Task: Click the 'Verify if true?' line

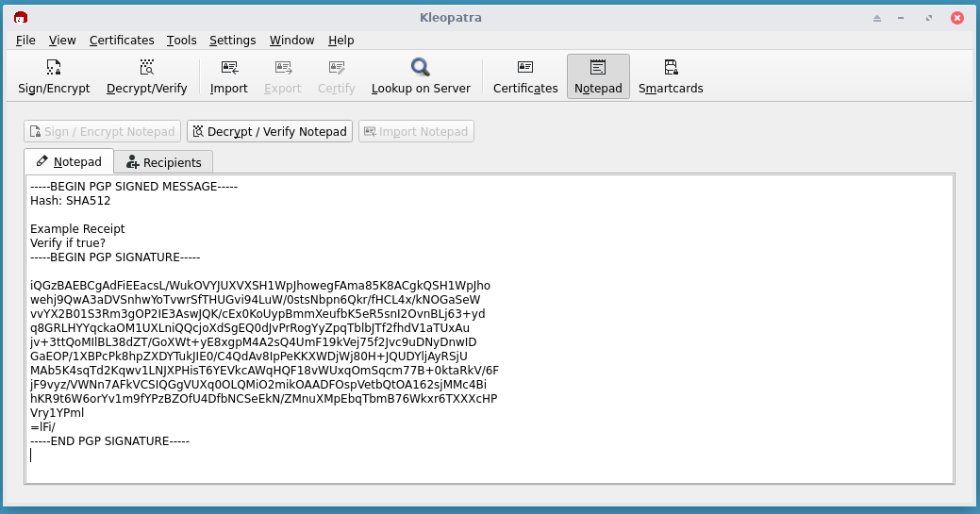Action: point(68,243)
